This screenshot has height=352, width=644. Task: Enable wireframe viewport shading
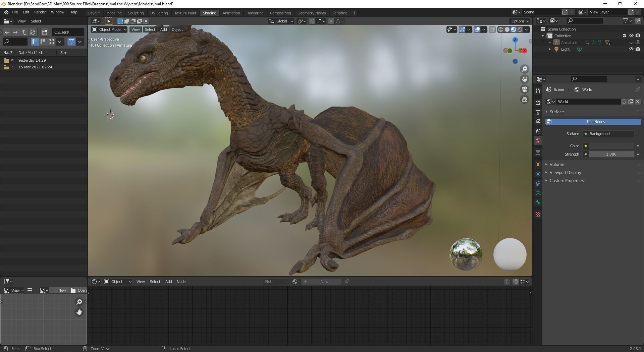click(x=500, y=30)
